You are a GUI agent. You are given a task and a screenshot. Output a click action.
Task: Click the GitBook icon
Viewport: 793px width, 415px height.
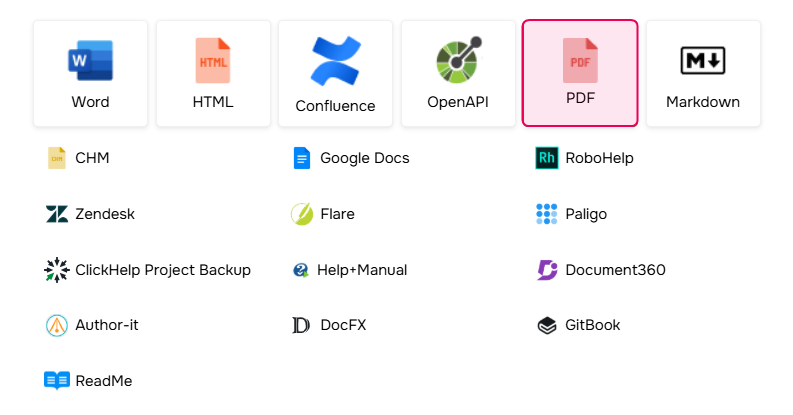tap(546, 325)
